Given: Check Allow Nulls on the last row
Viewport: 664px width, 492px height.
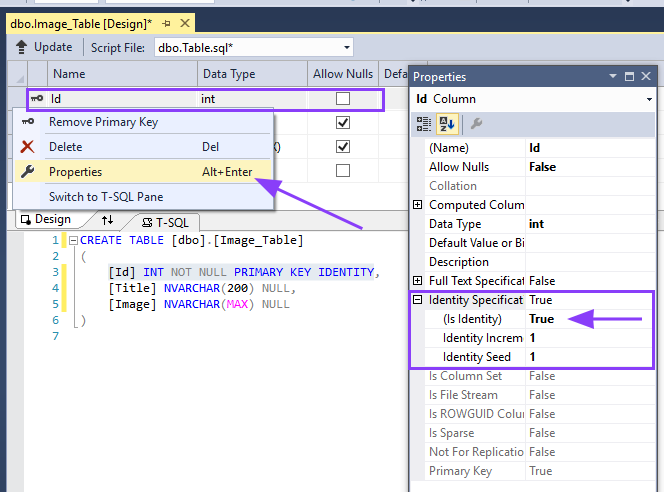Looking at the screenshot, I should [x=343, y=170].
